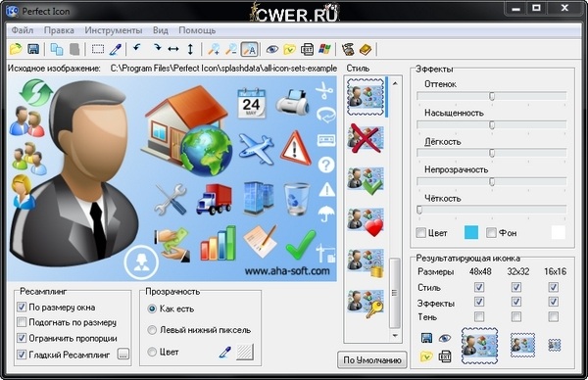Click the preview eye toolbar icon

click(x=272, y=49)
